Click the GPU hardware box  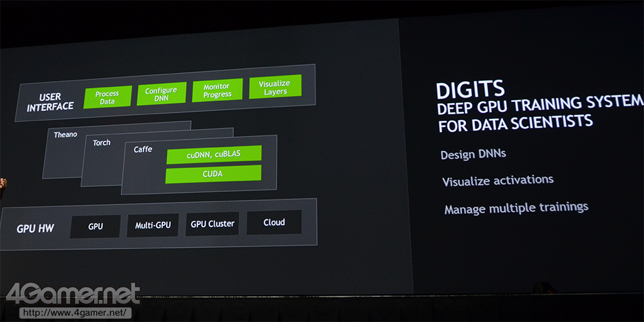[96, 226]
